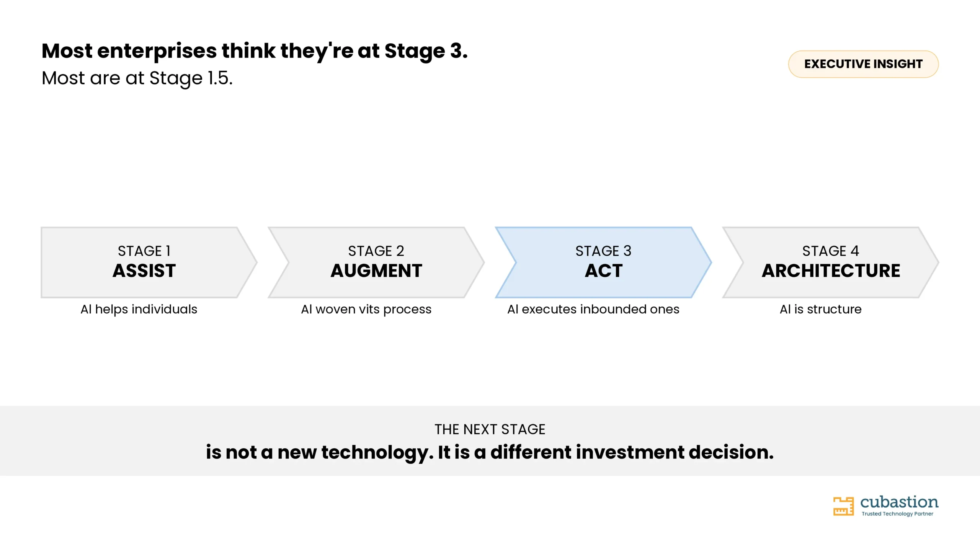Click the word ARCHITECTURE in last arrow
The image size is (980, 551).
[831, 271]
